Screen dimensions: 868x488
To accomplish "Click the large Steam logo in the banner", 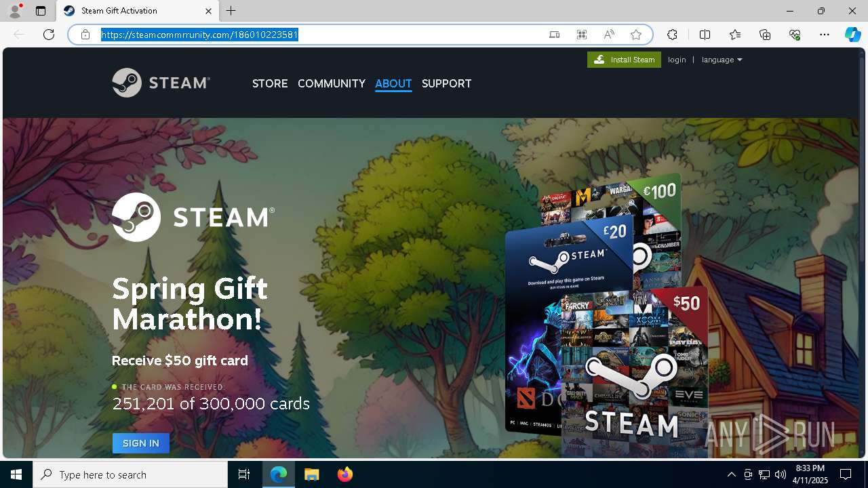I will pyautogui.click(x=193, y=217).
